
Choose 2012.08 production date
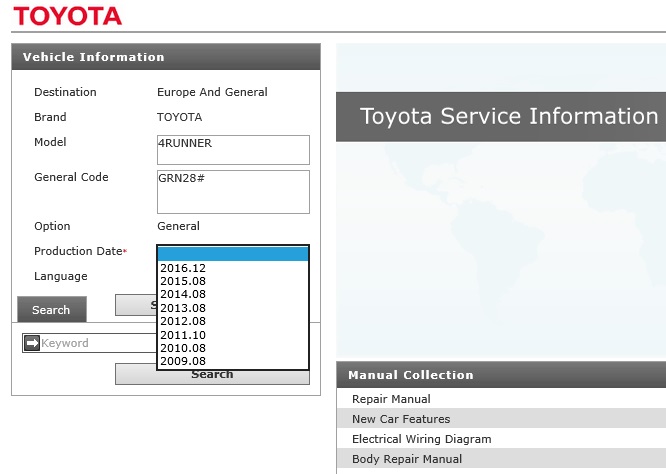coord(233,321)
